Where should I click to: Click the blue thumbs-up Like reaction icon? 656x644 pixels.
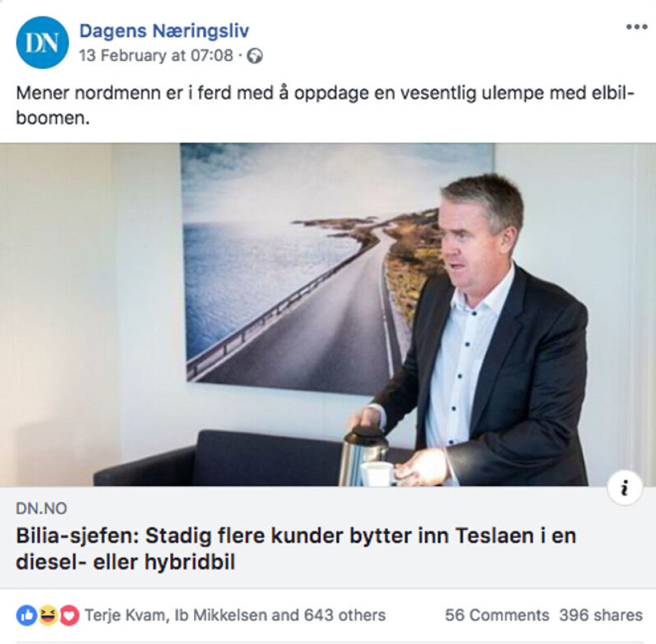click(x=27, y=615)
